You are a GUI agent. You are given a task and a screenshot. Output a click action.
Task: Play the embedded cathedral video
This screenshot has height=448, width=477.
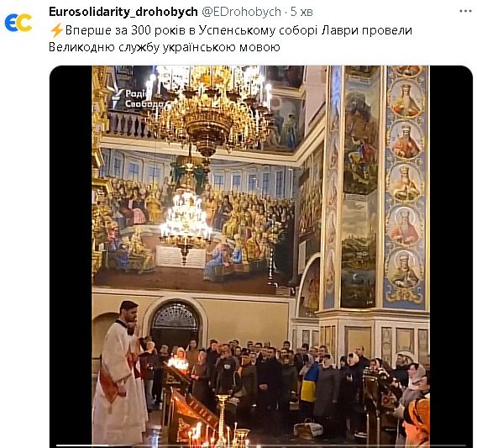click(x=261, y=256)
